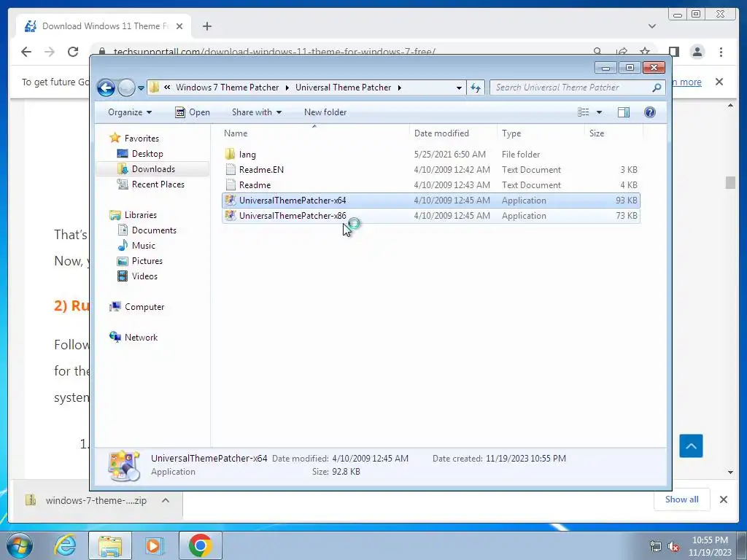Go back in Chrome
The image size is (747, 560).
[x=26, y=52]
